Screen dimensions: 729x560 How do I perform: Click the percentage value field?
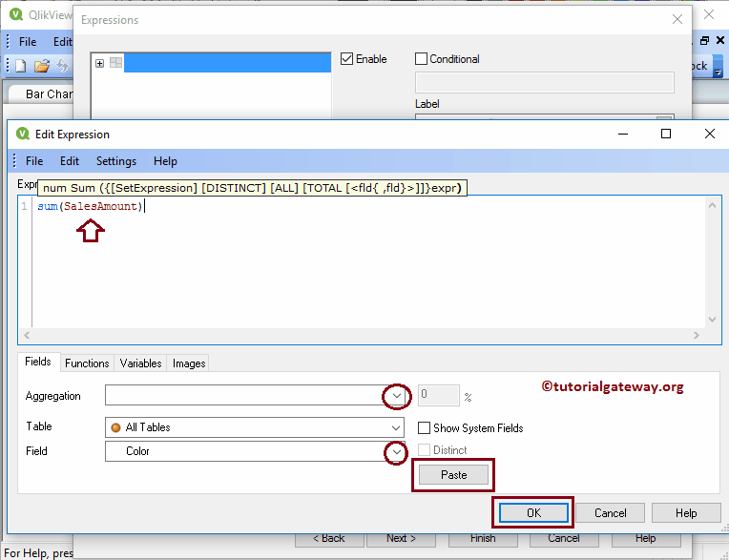pos(438,395)
